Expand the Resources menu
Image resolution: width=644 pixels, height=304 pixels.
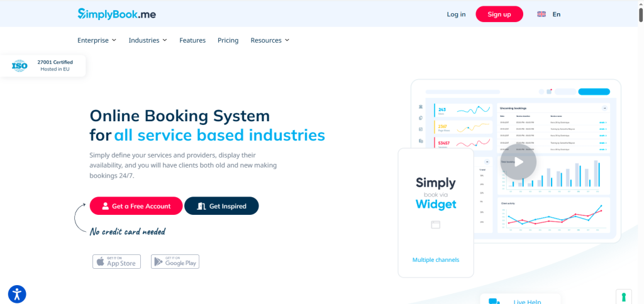(x=270, y=40)
